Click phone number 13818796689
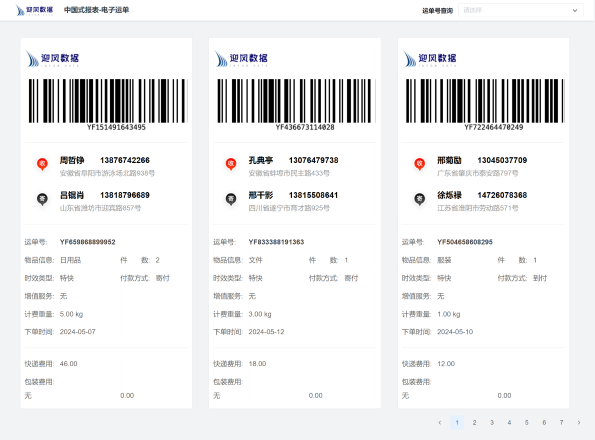Image resolution: width=595 pixels, height=440 pixels. click(x=125, y=195)
